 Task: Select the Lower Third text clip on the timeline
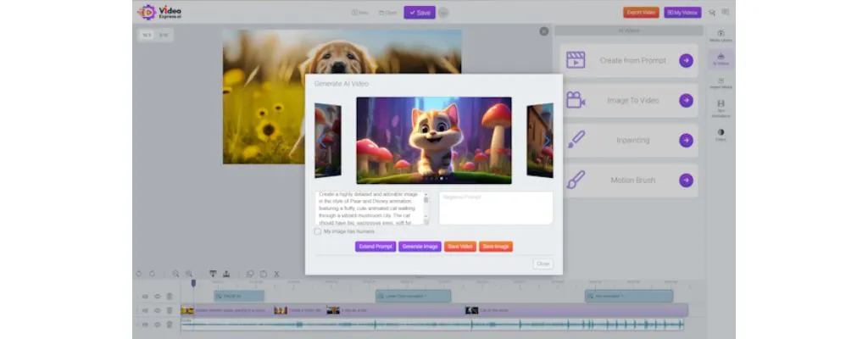click(x=413, y=297)
